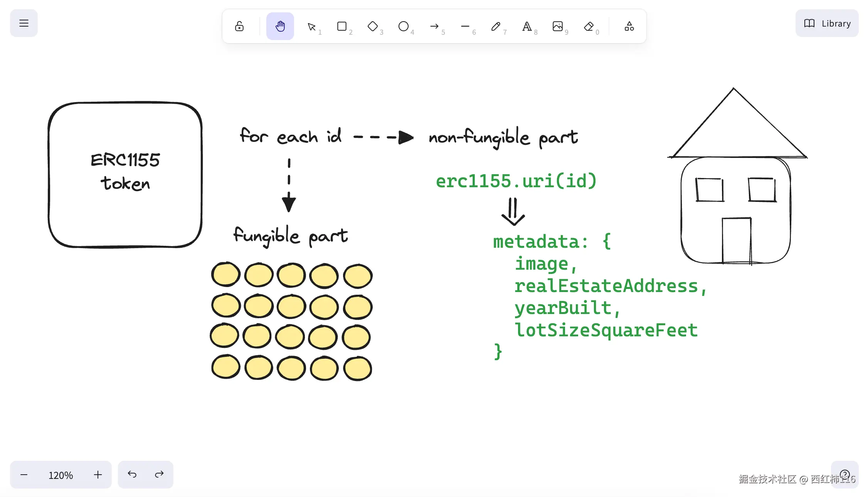Select the Line tool
868x497 pixels.
pyautogui.click(x=465, y=26)
